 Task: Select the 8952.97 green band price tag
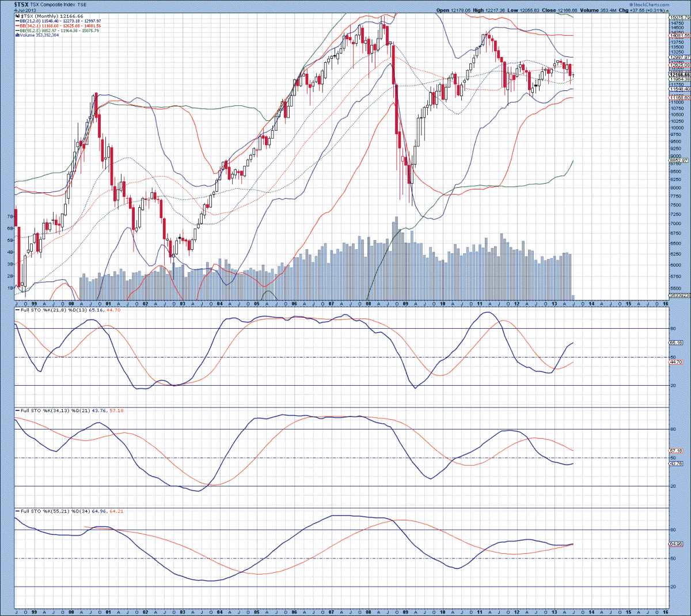point(679,161)
